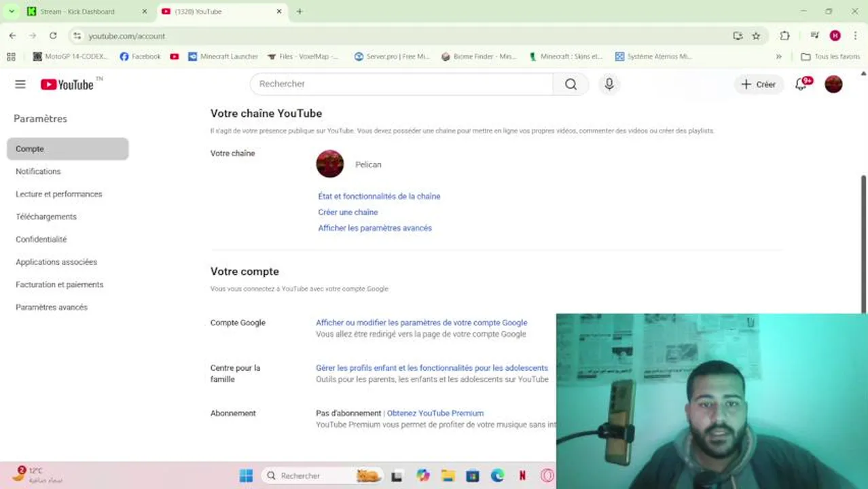Open Applications associées settings
Viewport: 868px width, 489px height.
(x=56, y=262)
